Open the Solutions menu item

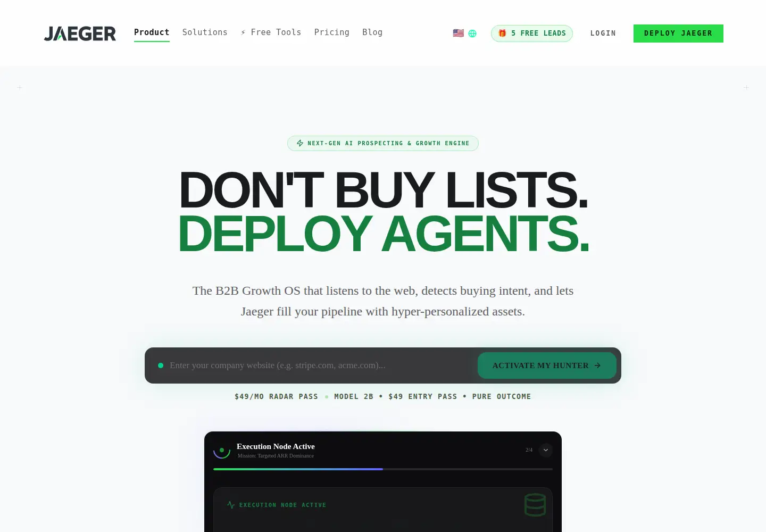205,32
